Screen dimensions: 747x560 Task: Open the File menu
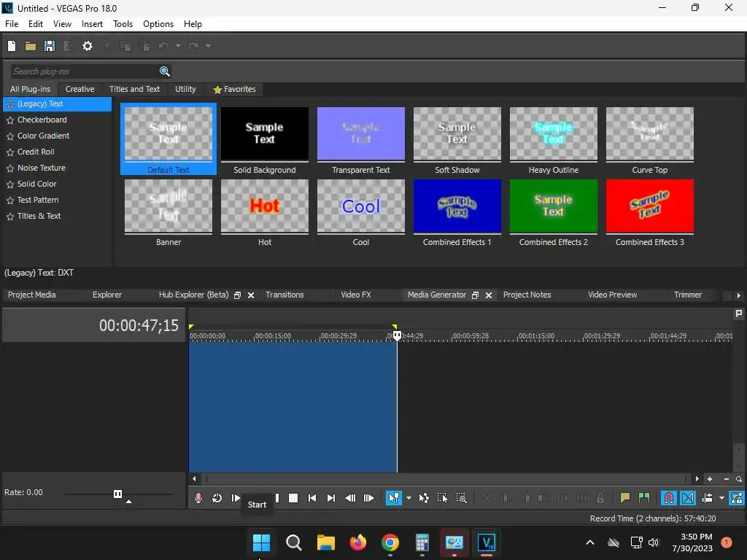click(x=12, y=24)
